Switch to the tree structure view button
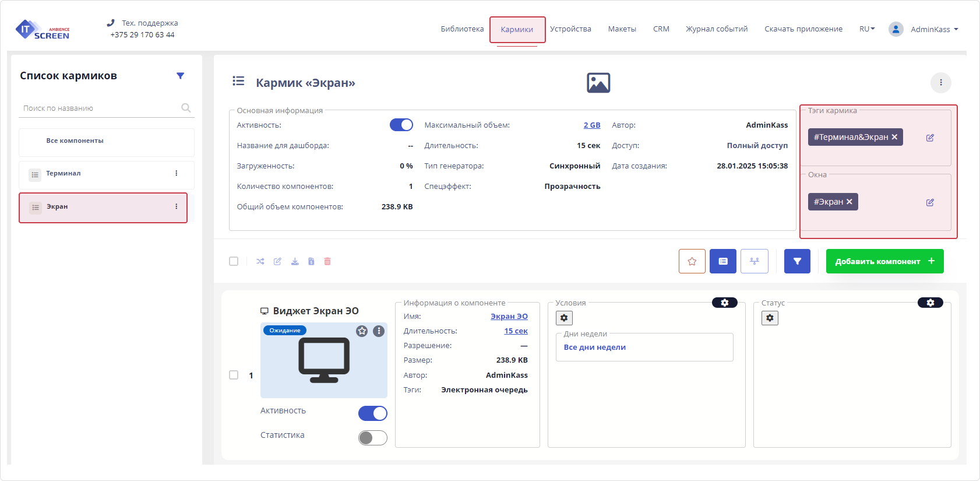The height and width of the screenshot is (481, 980). coord(755,261)
